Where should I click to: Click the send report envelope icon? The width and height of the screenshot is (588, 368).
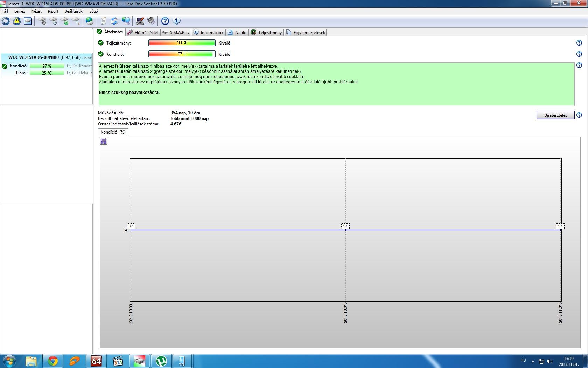[x=114, y=21]
